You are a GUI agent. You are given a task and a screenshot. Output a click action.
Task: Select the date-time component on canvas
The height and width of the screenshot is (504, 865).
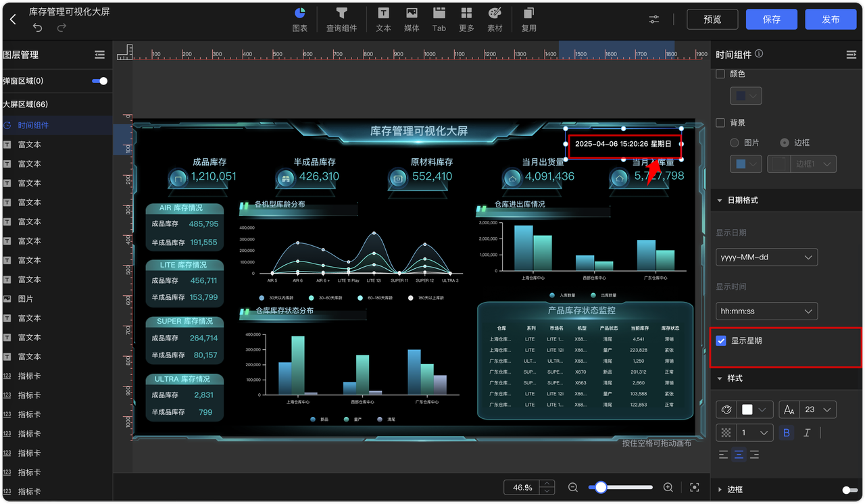(624, 144)
